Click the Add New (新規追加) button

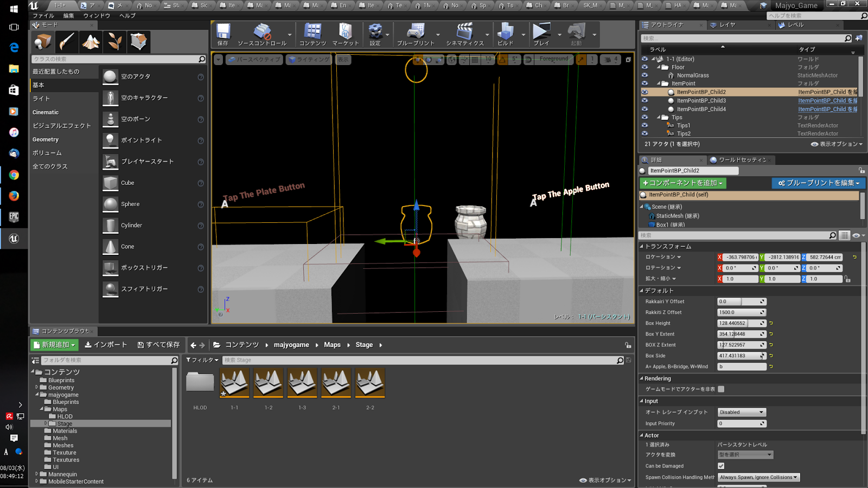pyautogui.click(x=55, y=345)
